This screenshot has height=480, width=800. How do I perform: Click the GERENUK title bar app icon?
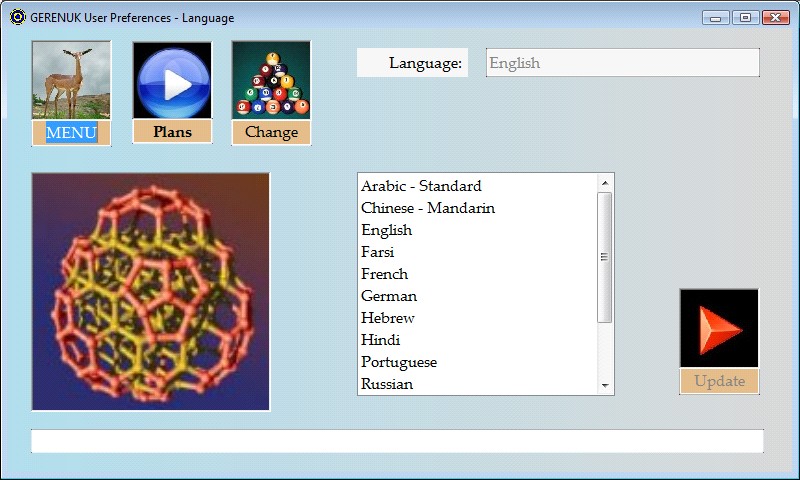pos(17,17)
